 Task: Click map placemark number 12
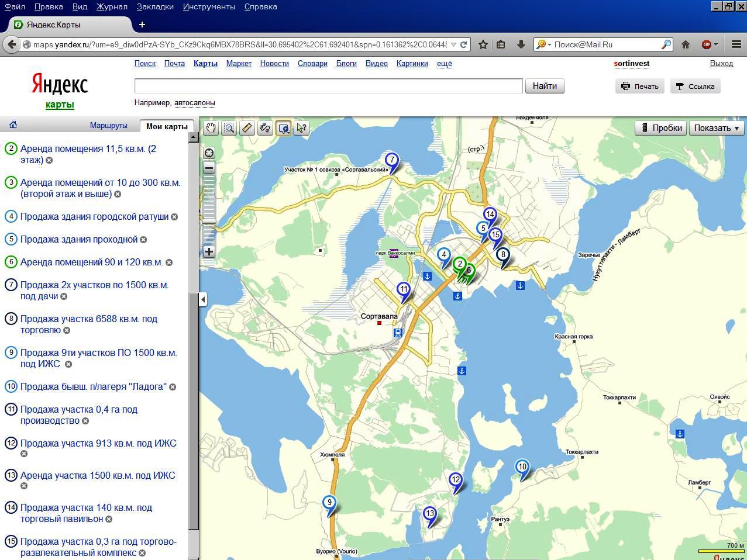click(x=455, y=481)
